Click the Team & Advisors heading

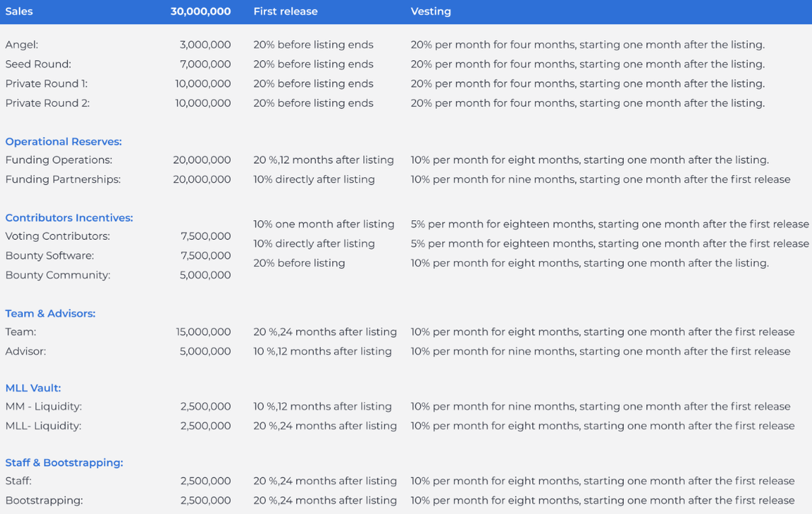[50, 314]
